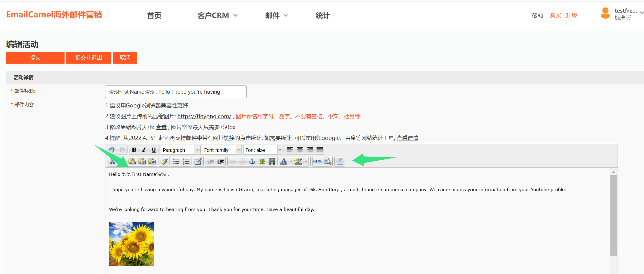Viewport: 644px width, 274px height.
Task: Apply the text color with the A button
Action: pyautogui.click(x=284, y=161)
